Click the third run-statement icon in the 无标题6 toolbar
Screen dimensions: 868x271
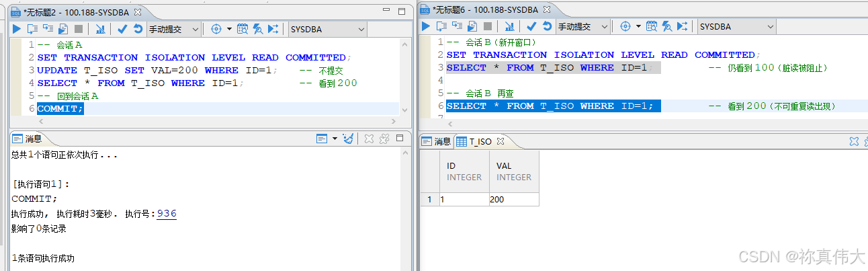click(457, 26)
